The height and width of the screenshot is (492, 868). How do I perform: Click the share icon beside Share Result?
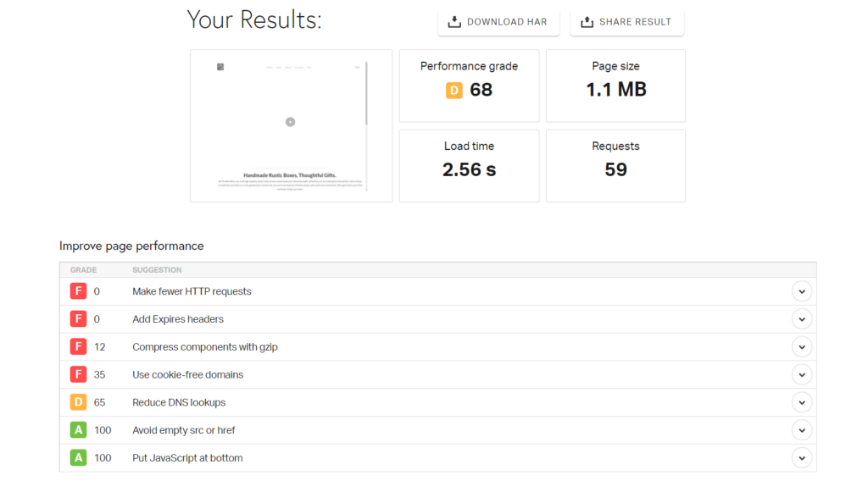tap(587, 22)
